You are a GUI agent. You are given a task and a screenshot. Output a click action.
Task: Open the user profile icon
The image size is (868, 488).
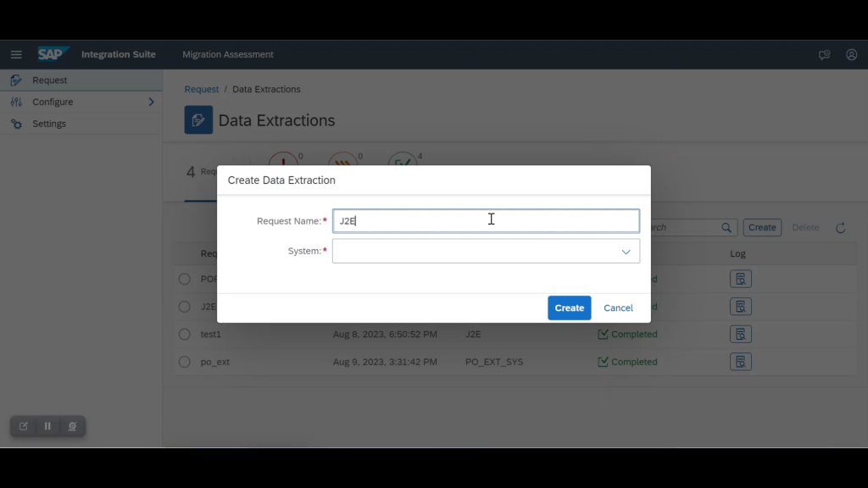(x=851, y=54)
